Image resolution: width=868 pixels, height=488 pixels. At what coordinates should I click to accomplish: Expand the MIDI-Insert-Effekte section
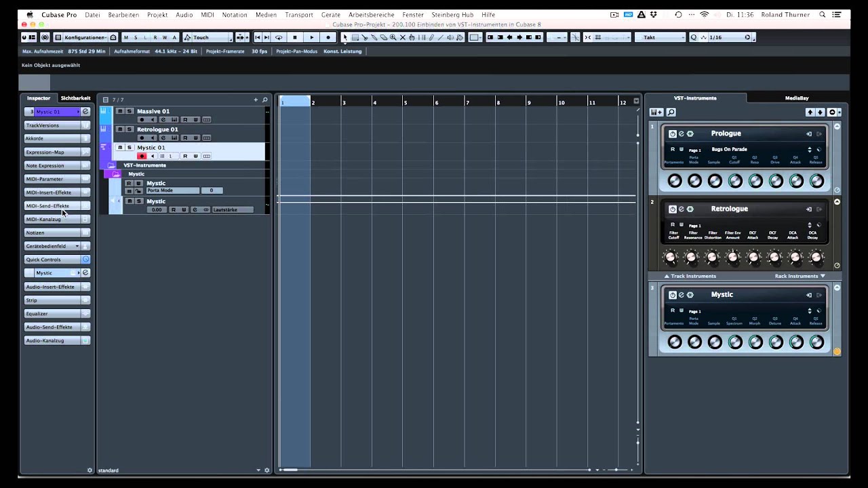click(57, 192)
